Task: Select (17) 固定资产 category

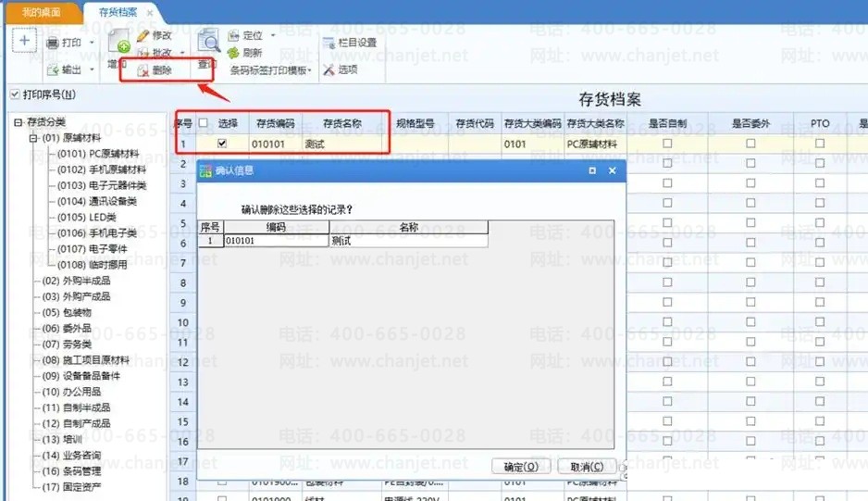Action: point(72,487)
